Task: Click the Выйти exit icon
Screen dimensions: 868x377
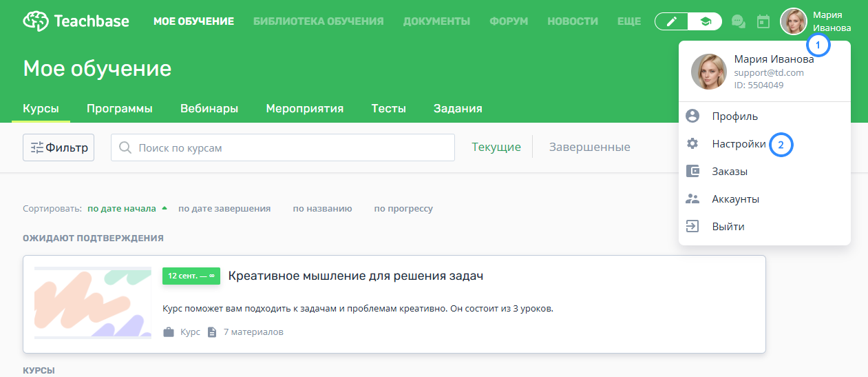Action: (692, 226)
